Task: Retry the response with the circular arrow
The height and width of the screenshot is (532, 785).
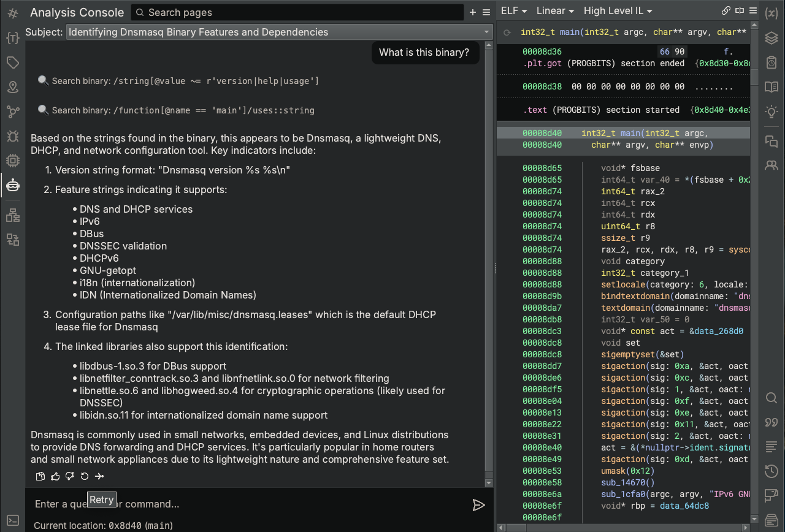Action: [x=85, y=476]
